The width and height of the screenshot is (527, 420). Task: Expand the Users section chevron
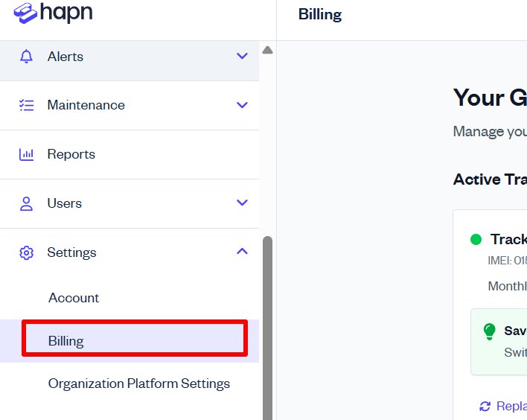242,203
